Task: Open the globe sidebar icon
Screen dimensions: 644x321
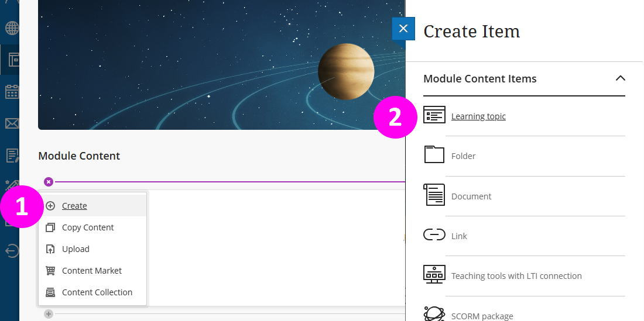Action: 12,28
